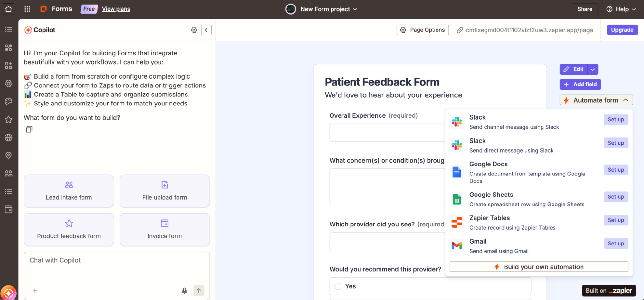Collapse the Automate form menu
Screen dimensions: 644x300
(x=596, y=100)
